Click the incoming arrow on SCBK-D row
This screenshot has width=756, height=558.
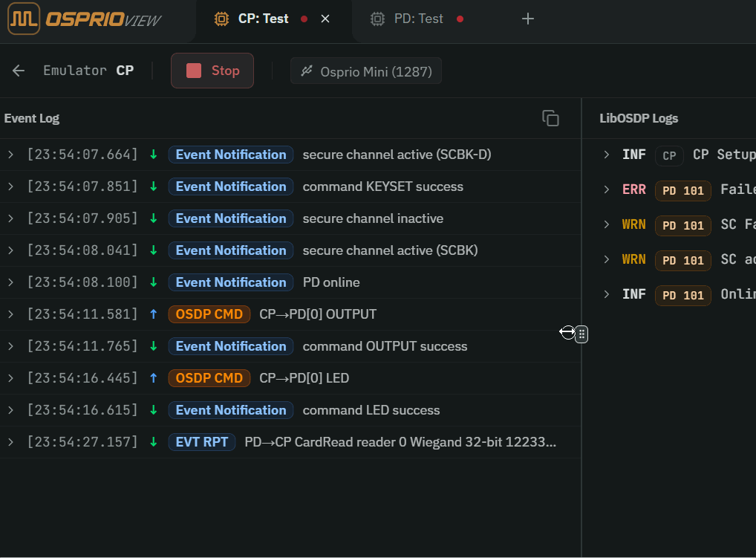tap(153, 155)
